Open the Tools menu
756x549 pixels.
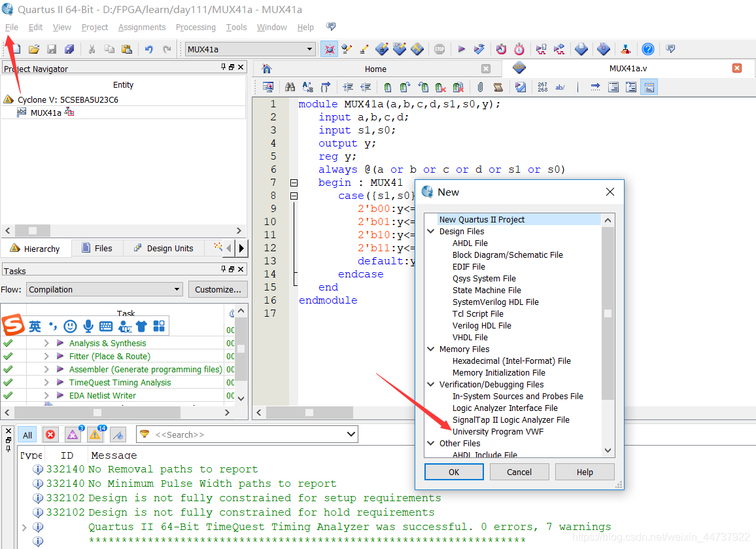pos(236,27)
